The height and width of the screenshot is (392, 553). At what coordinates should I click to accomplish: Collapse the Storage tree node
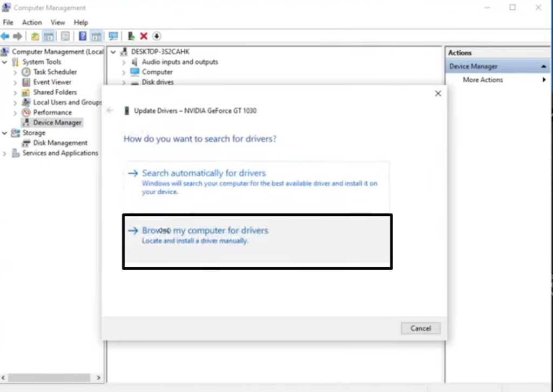(4, 133)
